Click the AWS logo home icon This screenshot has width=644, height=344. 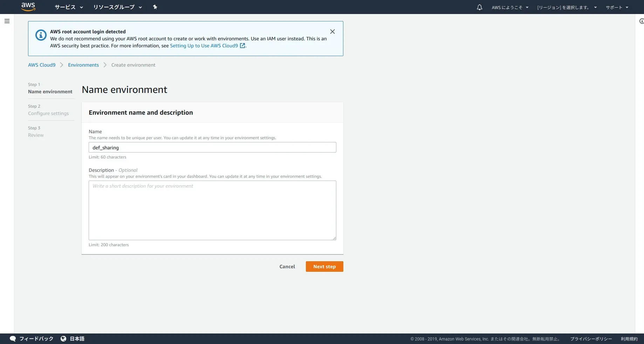(x=28, y=7)
